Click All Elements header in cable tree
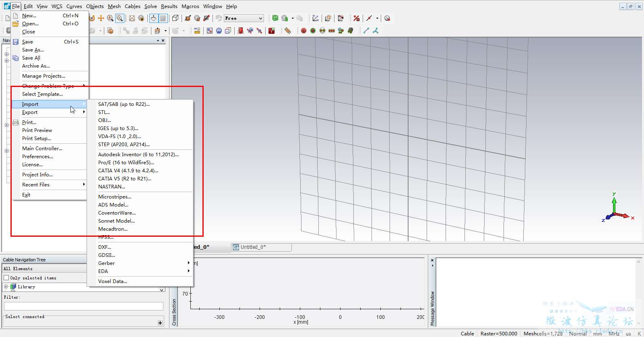 (x=45, y=269)
